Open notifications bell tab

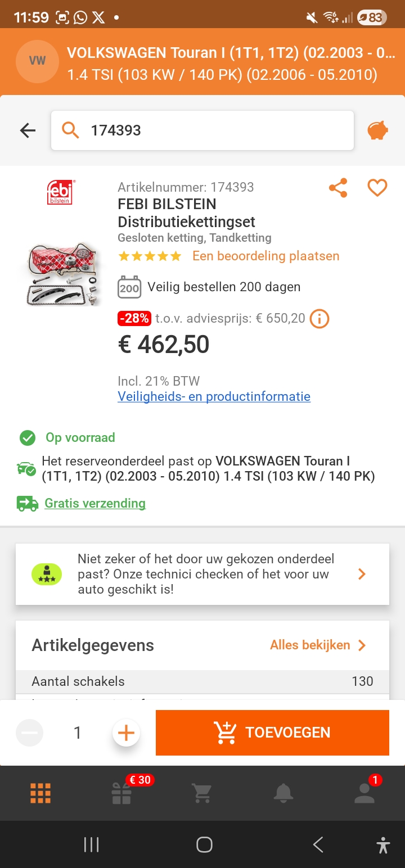[283, 793]
